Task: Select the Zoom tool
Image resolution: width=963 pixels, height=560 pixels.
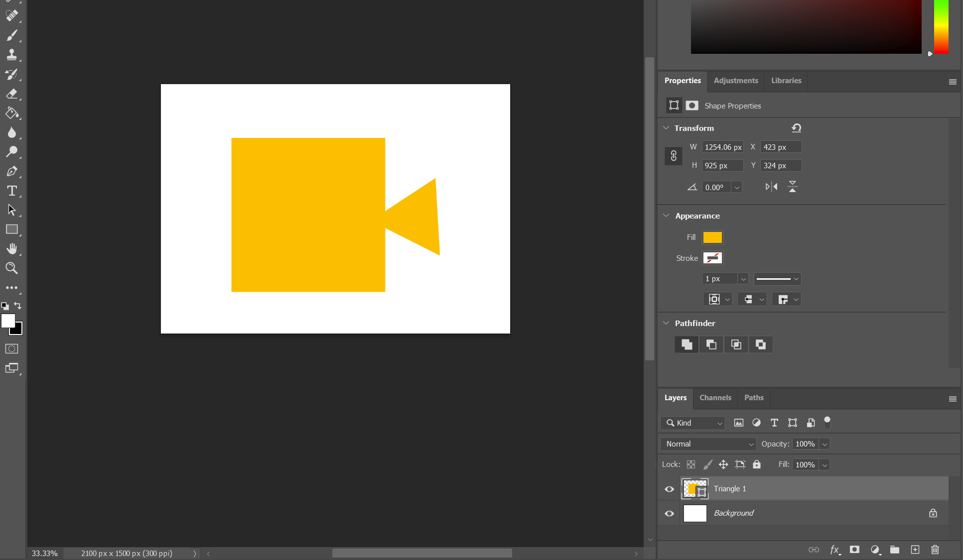Action: click(12, 268)
